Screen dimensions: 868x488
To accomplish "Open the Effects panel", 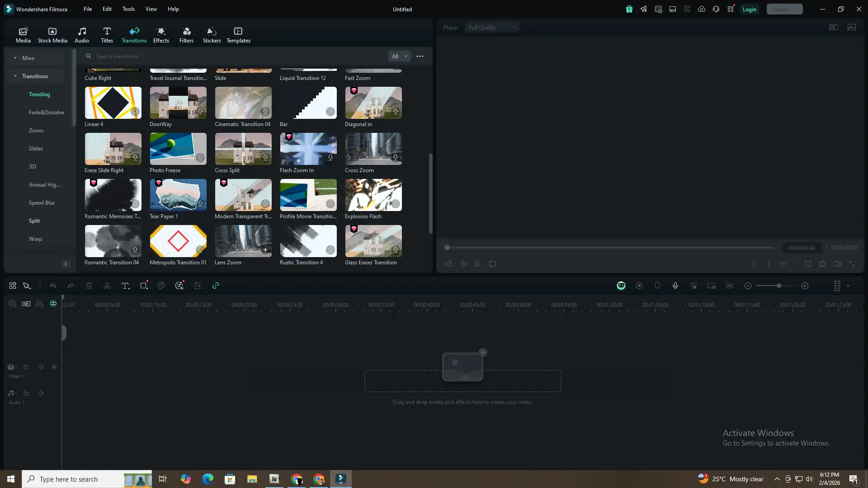I will [161, 35].
